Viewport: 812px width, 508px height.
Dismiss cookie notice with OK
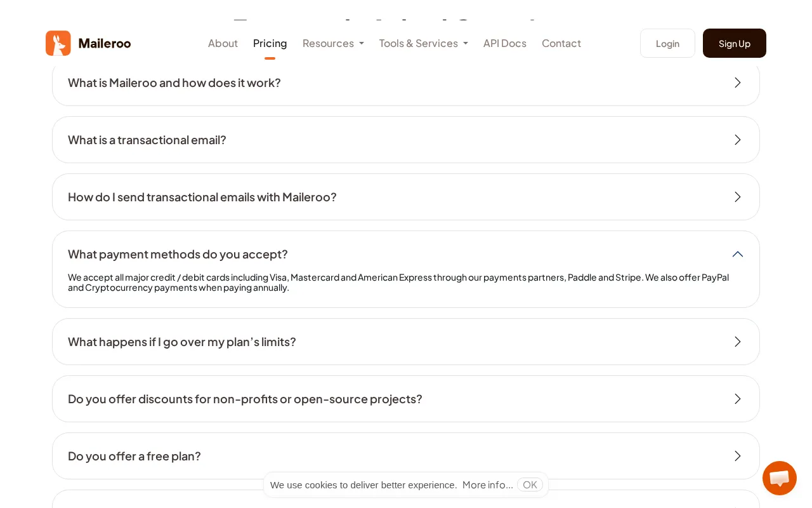coord(530,485)
